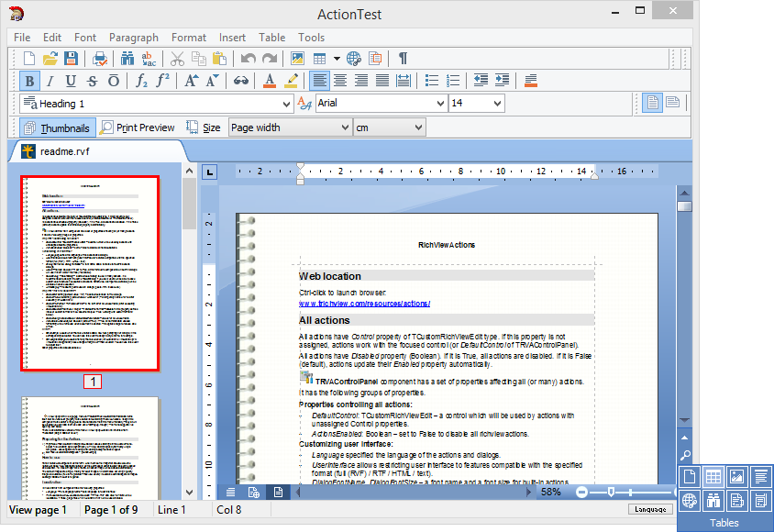Click the Print Preview button

138,127
